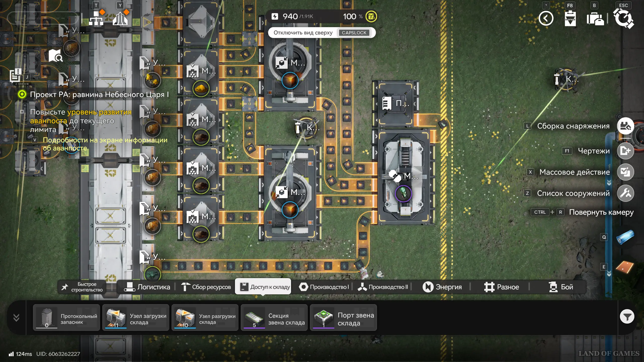This screenshot has width=644, height=362.
Task: Open the backpack inventory icon
Action: point(595,18)
